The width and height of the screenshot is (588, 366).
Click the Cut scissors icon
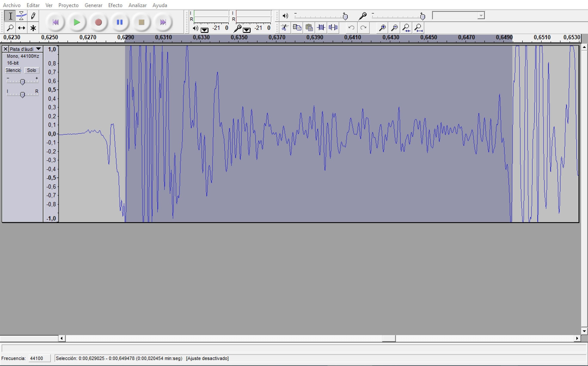pos(285,28)
